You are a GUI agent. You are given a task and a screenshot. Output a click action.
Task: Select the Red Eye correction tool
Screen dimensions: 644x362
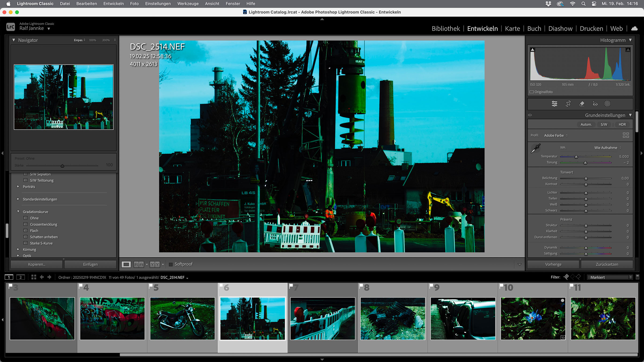click(x=595, y=104)
